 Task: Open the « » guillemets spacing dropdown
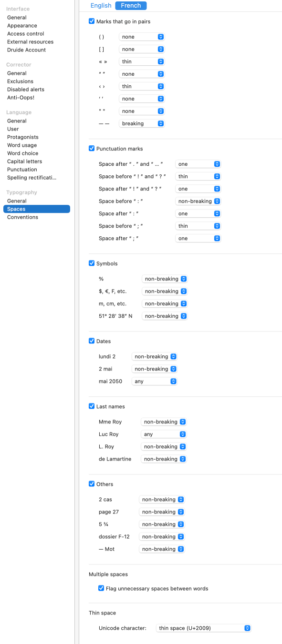coord(142,61)
